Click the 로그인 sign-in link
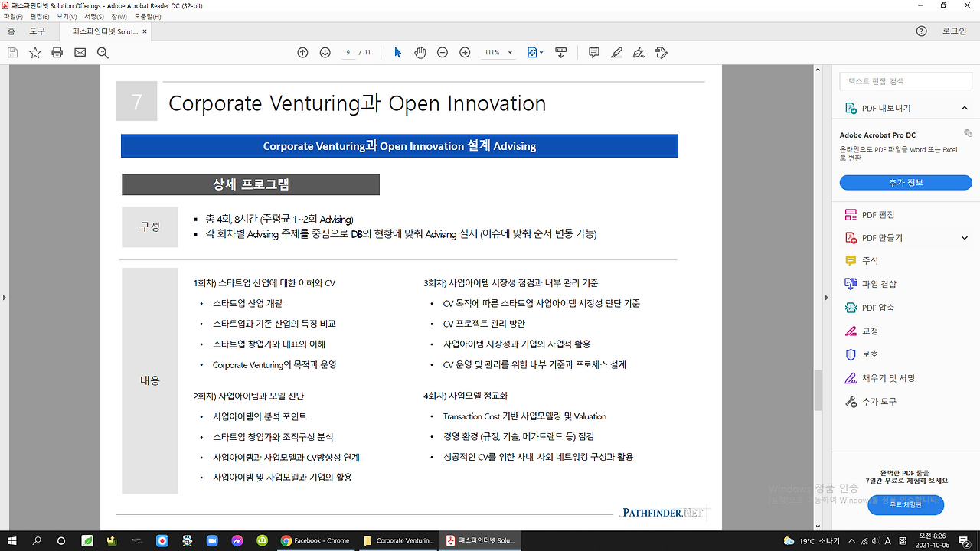980x551 pixels. [x=954, y=31]
